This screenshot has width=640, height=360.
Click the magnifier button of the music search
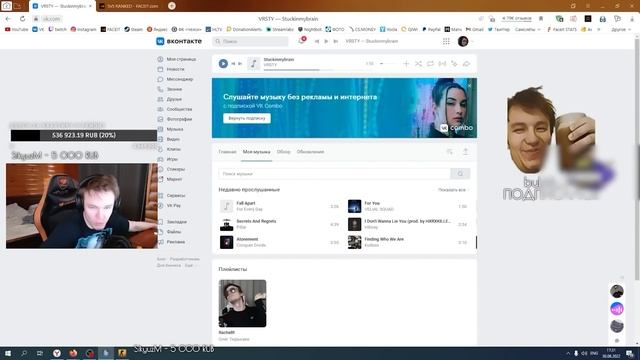(x=460, y=174)
